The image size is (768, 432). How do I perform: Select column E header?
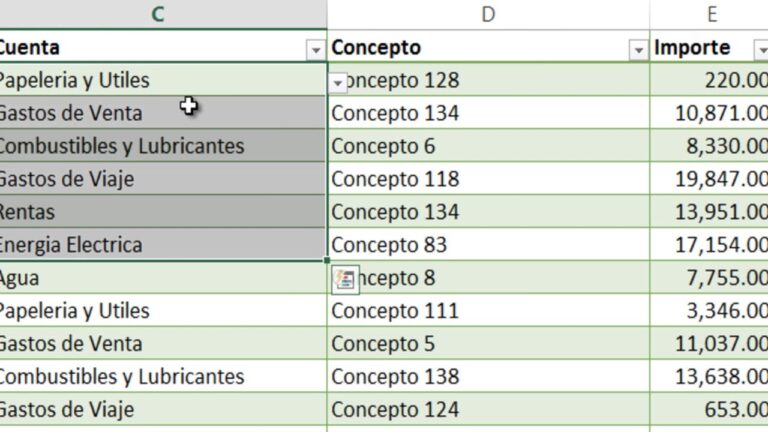click(x=709, y=14)
